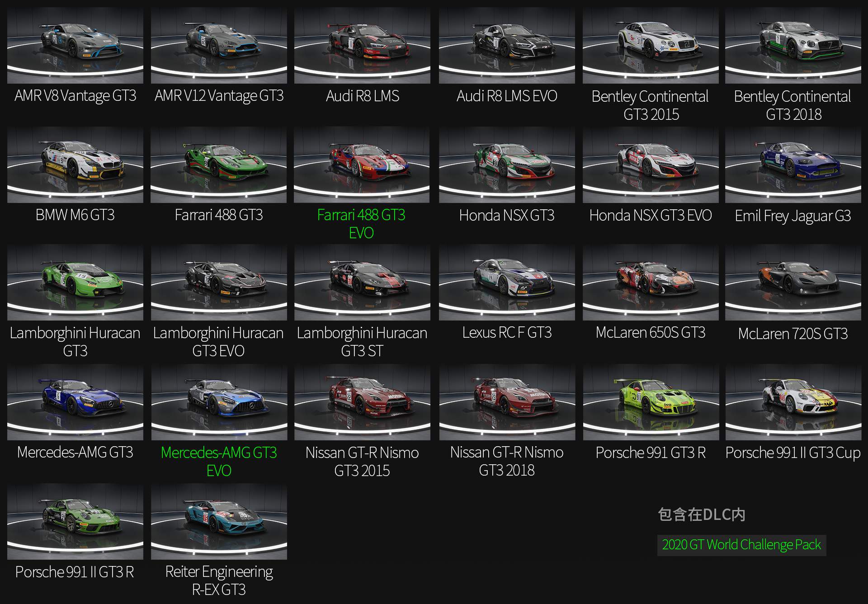
Task: Click the 'Bentley Continental GT3 2018' caption
Action: coord(793,105)
